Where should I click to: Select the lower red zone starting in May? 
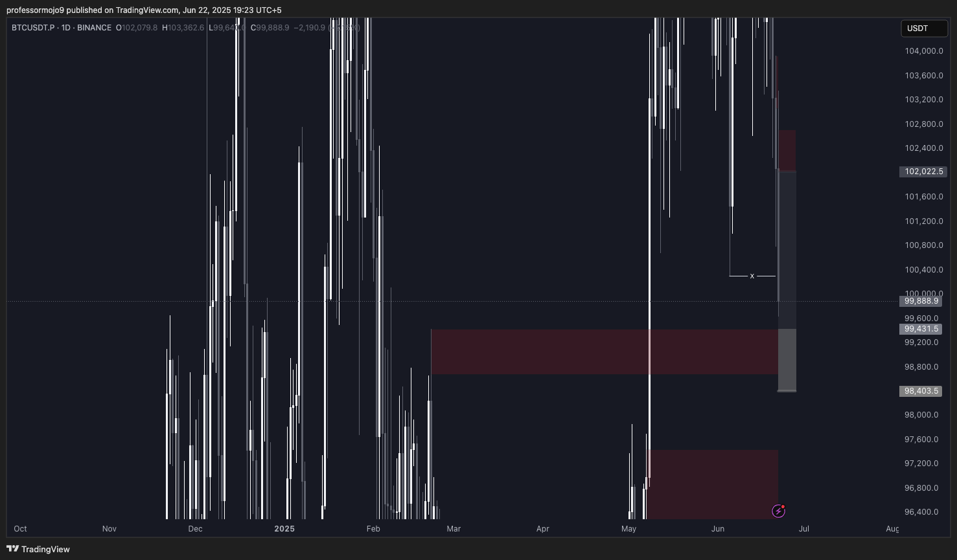point(713,484)
